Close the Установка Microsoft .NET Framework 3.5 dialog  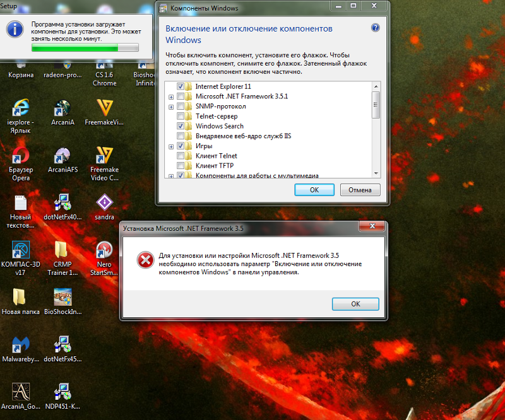[372, 226]
